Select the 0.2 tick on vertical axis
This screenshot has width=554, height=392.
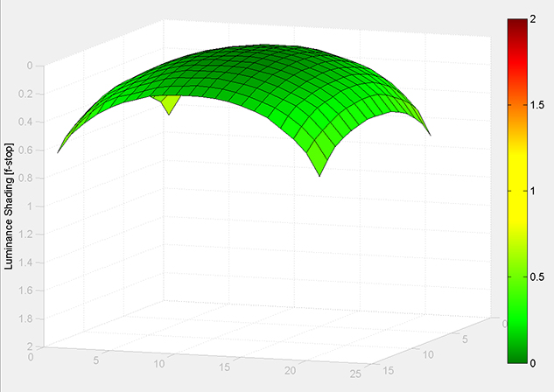pos(25,94)
